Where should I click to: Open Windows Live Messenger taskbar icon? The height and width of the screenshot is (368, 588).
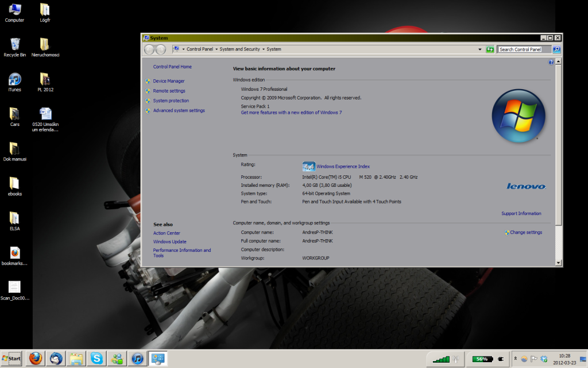tap(117, 359)
